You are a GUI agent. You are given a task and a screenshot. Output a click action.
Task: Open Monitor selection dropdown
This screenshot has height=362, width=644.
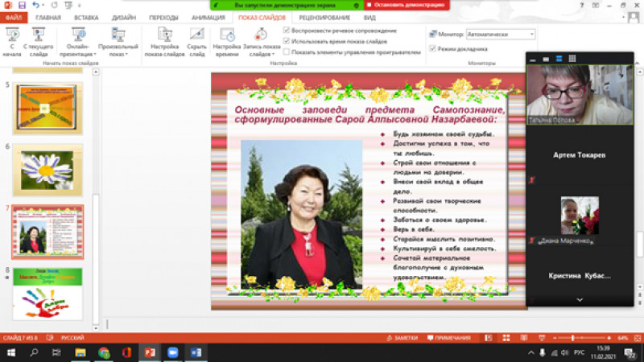pyautogui.click(x=501, y=35)
